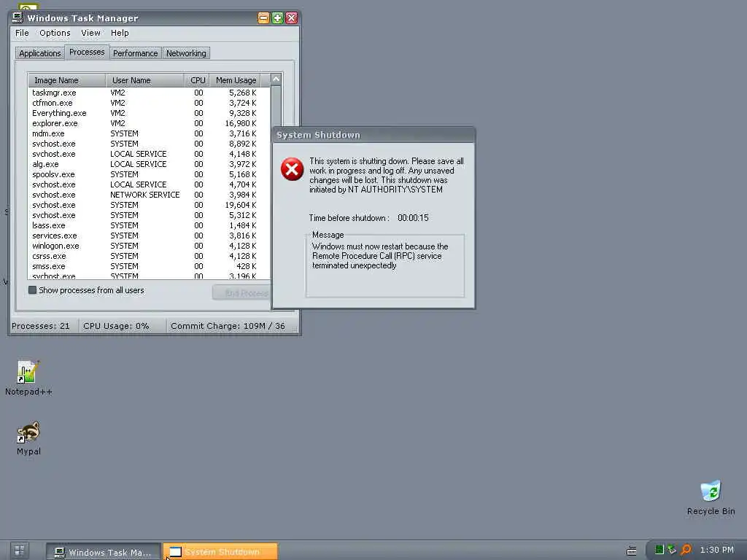
Task: Select svchost.exe row using 19,604 K
Action: 149,205
